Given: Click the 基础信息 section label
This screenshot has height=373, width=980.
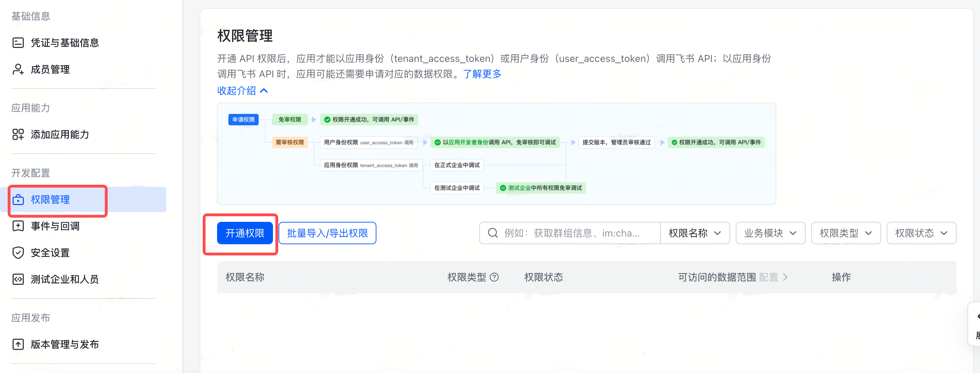Looking at the screenshot, I should [x=31, y=16].
